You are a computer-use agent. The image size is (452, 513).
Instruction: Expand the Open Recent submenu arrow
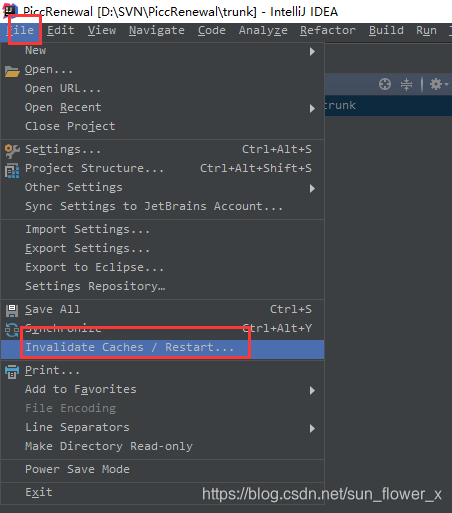pyautogui.click(x=312, y=108)
